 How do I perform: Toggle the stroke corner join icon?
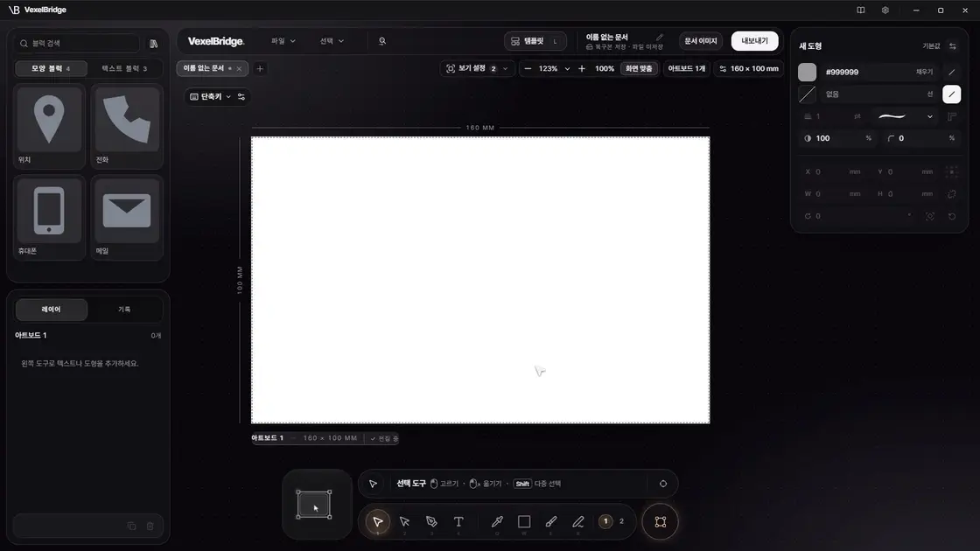coord(952,116)
